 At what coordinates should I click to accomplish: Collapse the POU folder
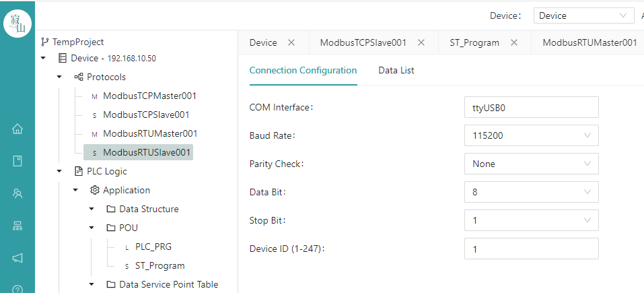tap(92, 228)
